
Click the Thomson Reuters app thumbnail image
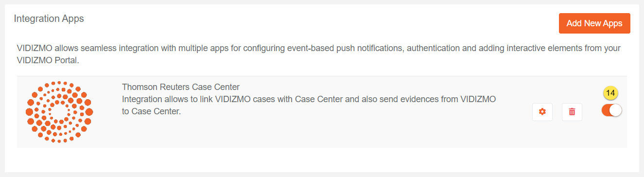tap(59, 112)
